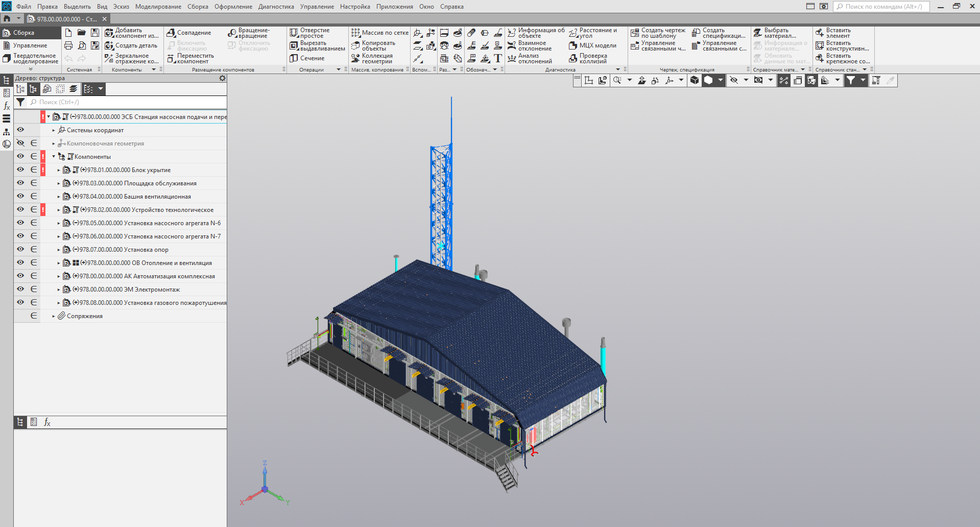This screenshot has height=527, width=980.
Task: Expand the Сопряжения tree node
Action: pos(54,316)
